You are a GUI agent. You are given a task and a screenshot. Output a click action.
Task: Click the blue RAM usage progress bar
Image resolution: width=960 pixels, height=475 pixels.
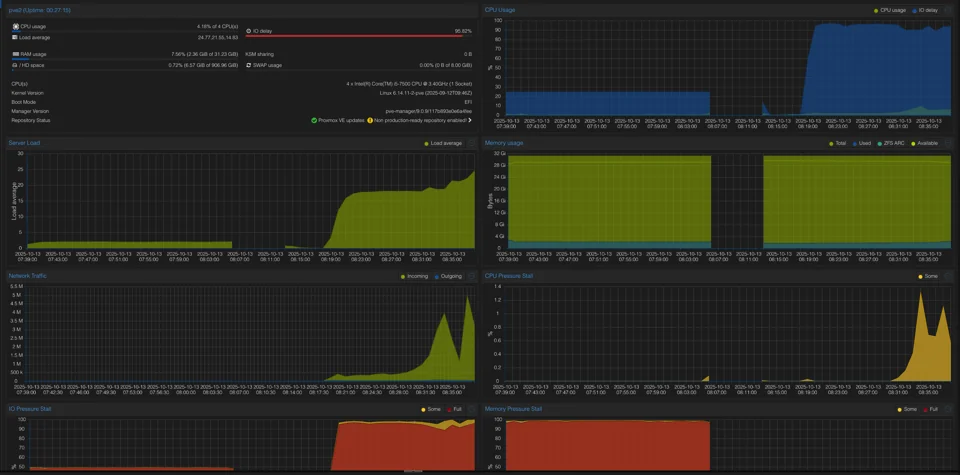[x=20, y=59]
